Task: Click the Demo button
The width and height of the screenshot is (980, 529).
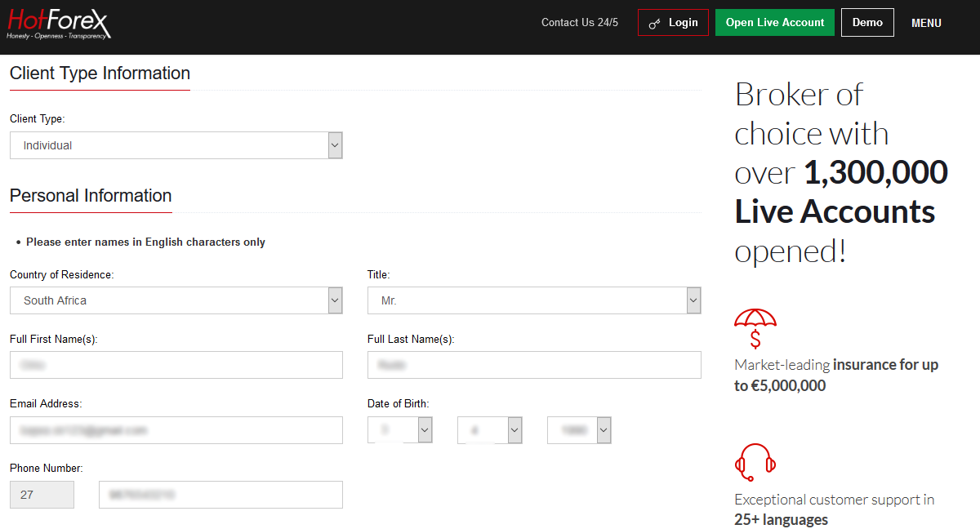Action: pos(867,23)
